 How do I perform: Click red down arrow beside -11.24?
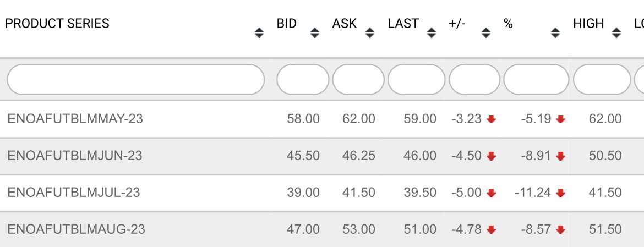click(x=560, y=193)
